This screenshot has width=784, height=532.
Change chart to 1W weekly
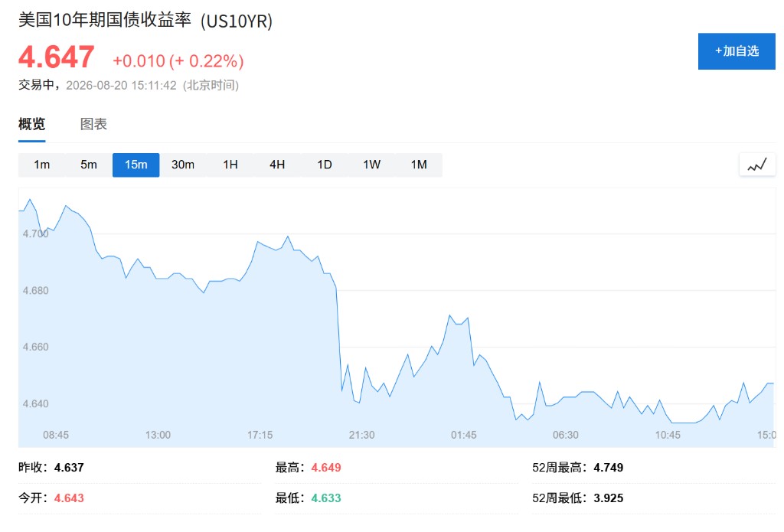371,165
